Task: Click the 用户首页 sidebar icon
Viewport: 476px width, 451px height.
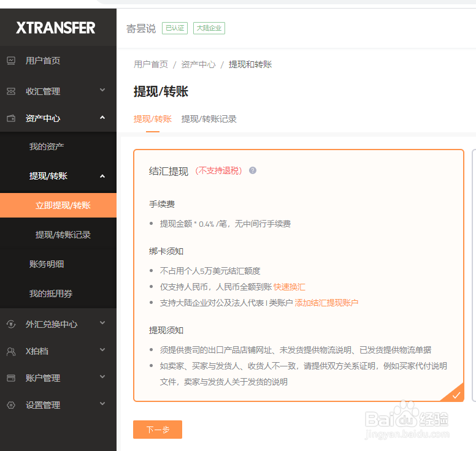Action: click(11, 61)
